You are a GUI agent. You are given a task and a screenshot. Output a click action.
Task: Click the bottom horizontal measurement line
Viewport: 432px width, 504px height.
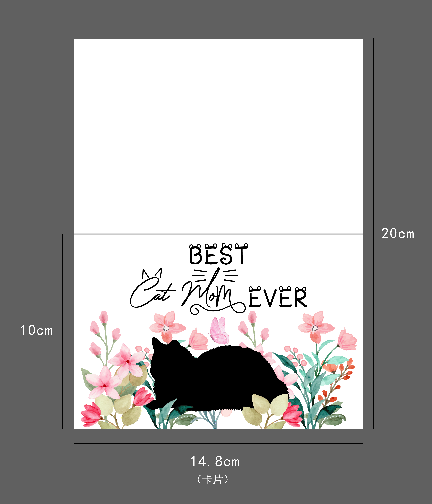click(218, 443)
